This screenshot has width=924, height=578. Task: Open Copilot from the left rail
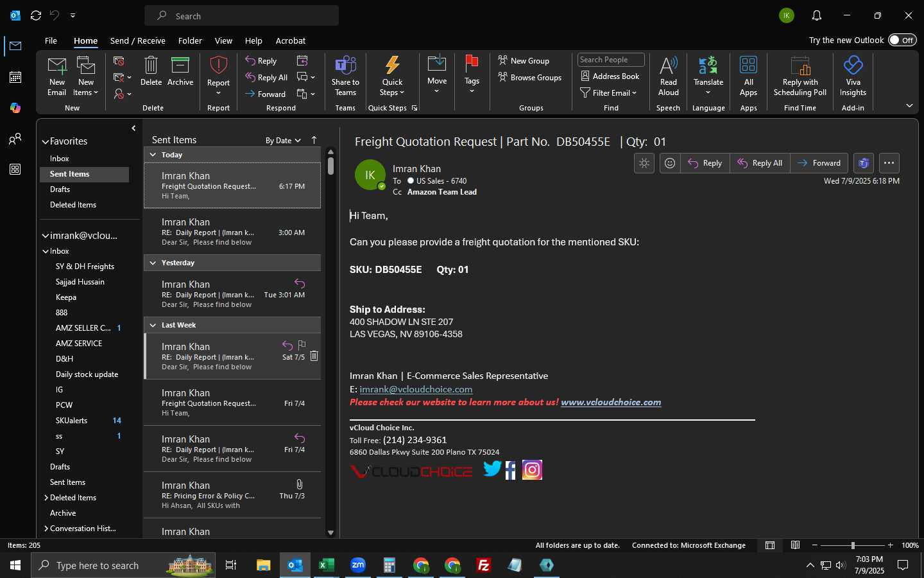(15, 108)
